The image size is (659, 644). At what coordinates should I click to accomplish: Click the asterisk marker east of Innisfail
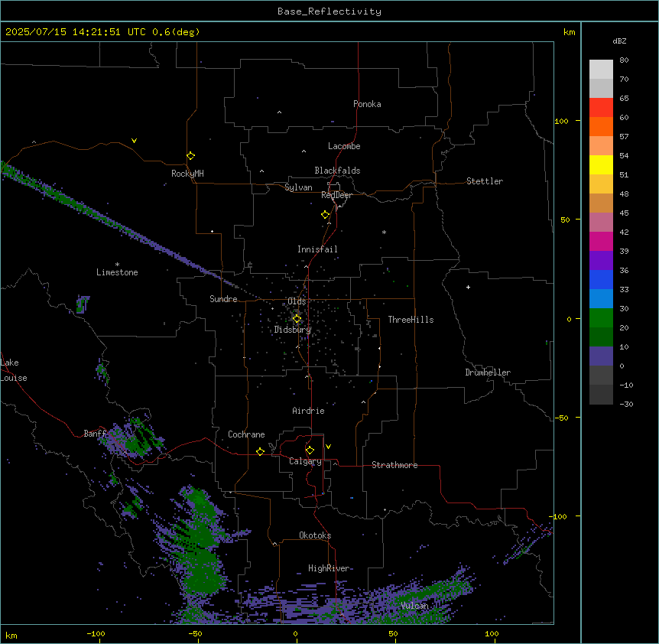[384, 232]
